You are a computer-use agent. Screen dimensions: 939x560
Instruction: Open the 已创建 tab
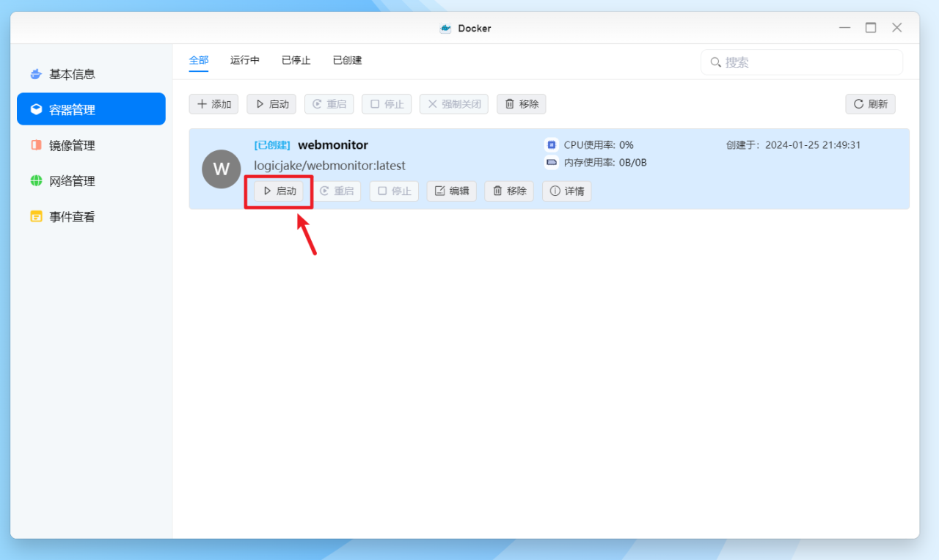(346, 60)
